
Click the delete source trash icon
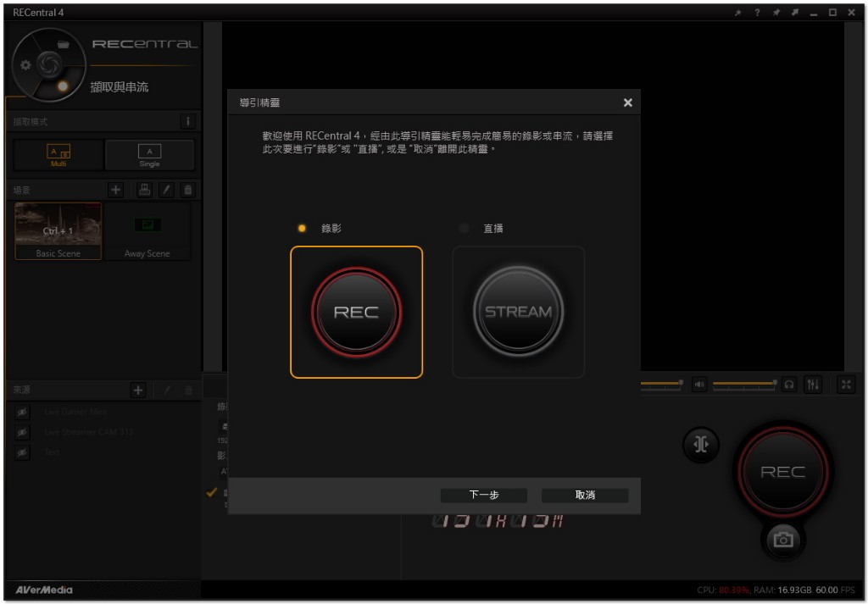tap(188, 390)
